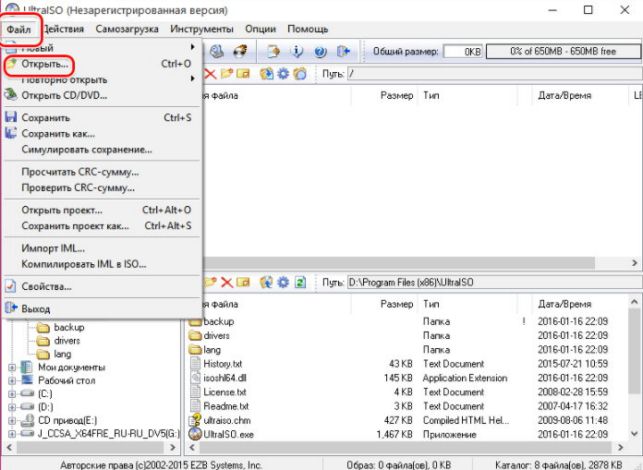Click the rename icon in lower local toolbar
Screen dimensions: 643x470
click(243, 282)
